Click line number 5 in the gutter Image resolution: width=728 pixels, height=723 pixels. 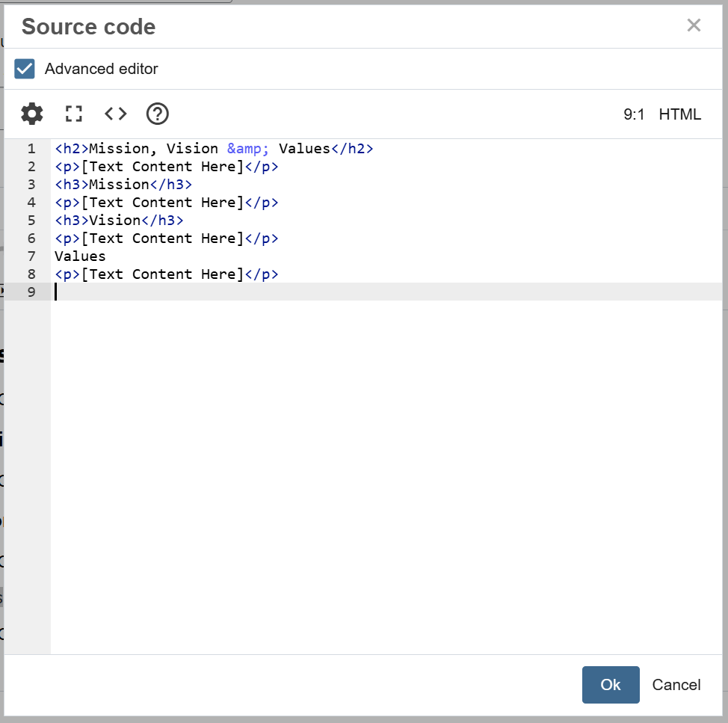(31, 221)
